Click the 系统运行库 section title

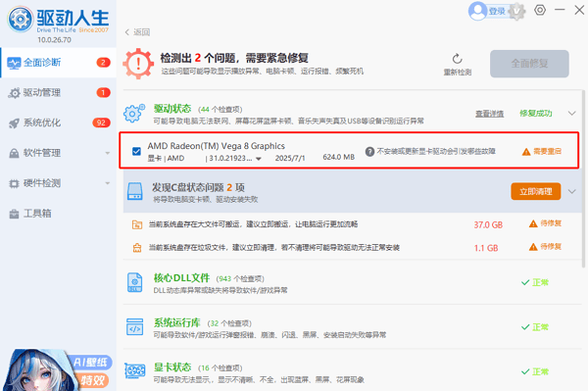click(x=177, y=322)
